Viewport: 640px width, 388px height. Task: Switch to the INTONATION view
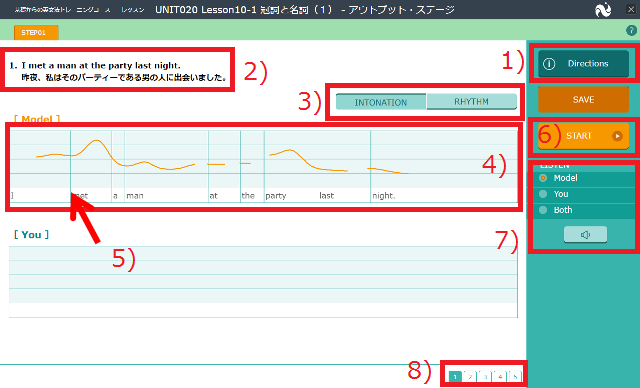click(x=381, y=102)
